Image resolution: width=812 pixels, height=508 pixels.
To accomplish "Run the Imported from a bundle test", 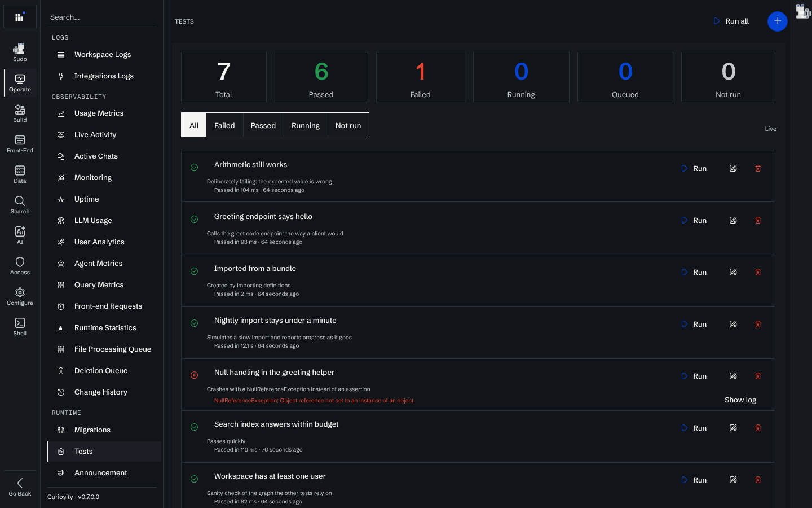I will coord(694,272).
